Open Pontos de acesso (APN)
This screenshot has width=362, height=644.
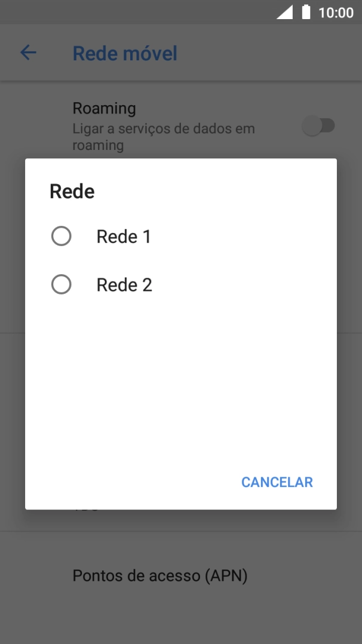(159, 575)
